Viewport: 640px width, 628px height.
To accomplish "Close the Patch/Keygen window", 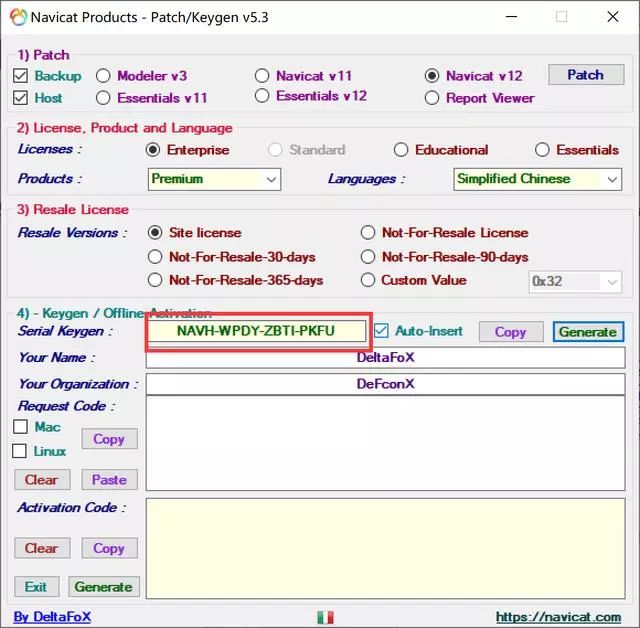I will 613,17.
